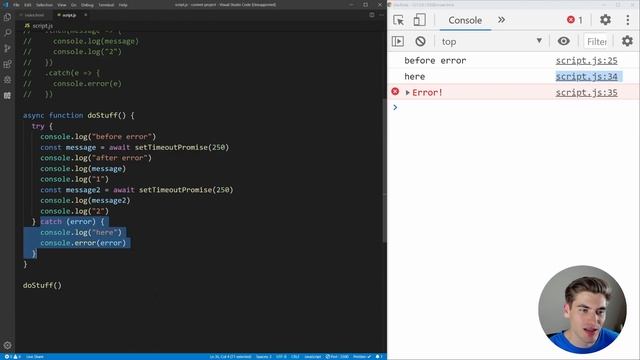The width and height of the screenshot is (640, 360).
Task: Open the File menu
Action: [16, 5]
